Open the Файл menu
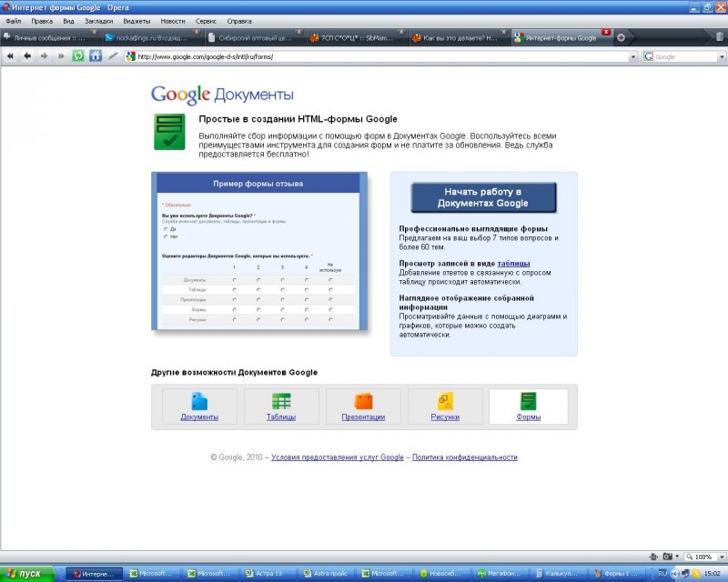The image size is (728, 582). (x=14, y=21)
